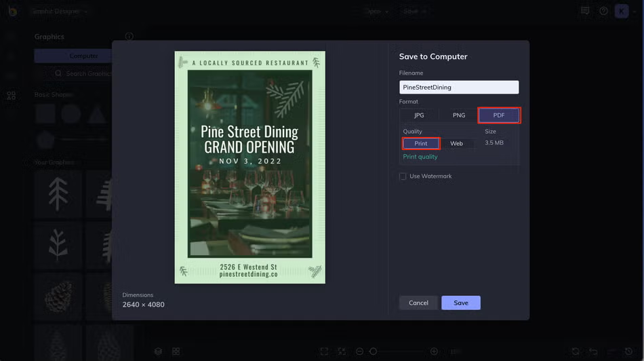Image resolution: width=644 pixels, height=361 pixels.
Task: Open the chat feedback icon
Action: 585,11
